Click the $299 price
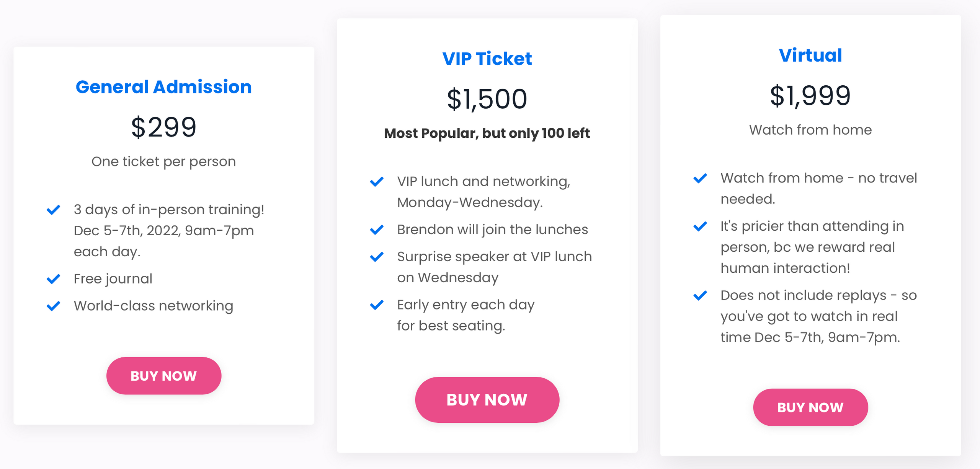This screenshot has height=469, width=980. (163, 127)
